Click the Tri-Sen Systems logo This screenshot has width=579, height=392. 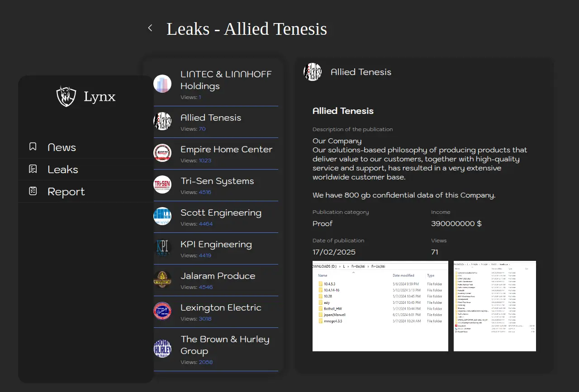pyautogui.click(x=162, y=184)
